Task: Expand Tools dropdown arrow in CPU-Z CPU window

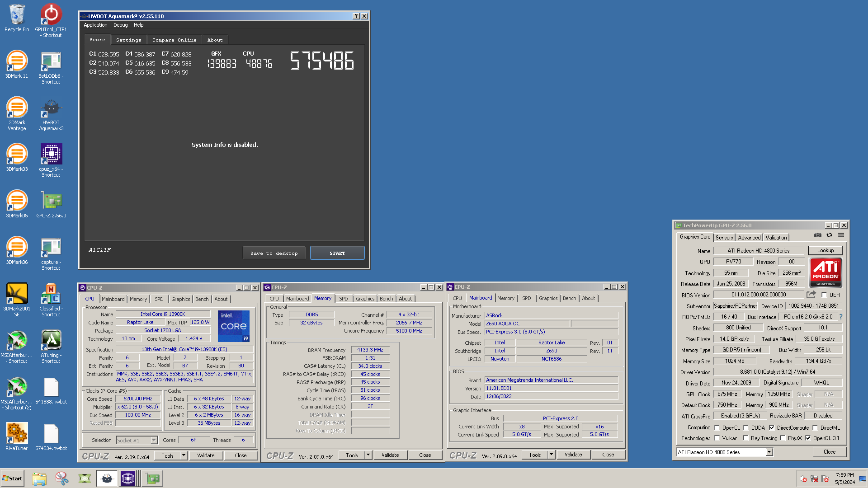Action: 184,455
